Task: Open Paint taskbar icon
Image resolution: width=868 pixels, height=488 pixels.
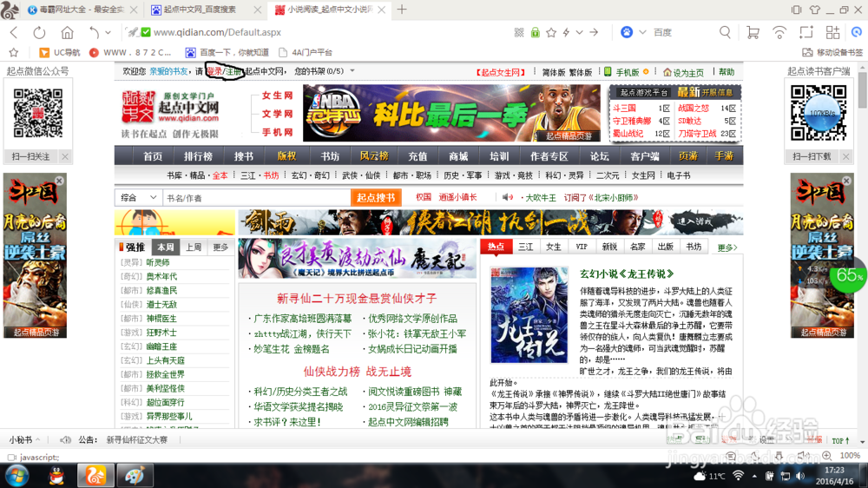Action: point(135,476)
